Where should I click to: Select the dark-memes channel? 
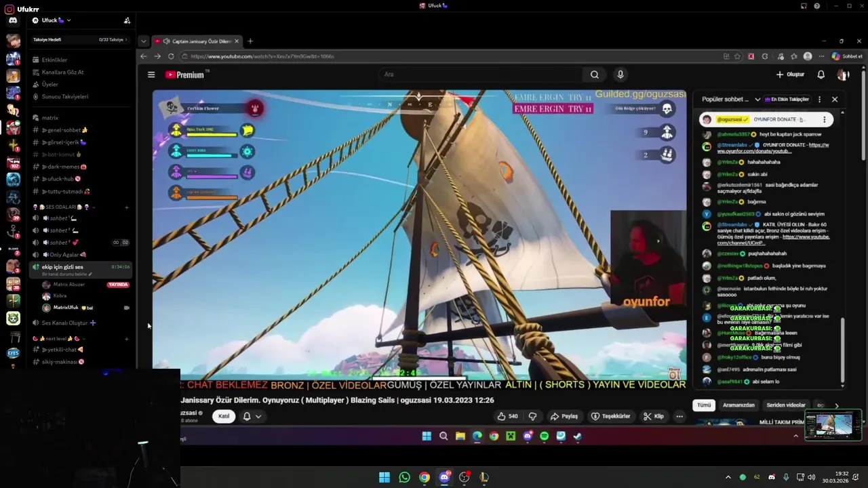click(64, 167)
